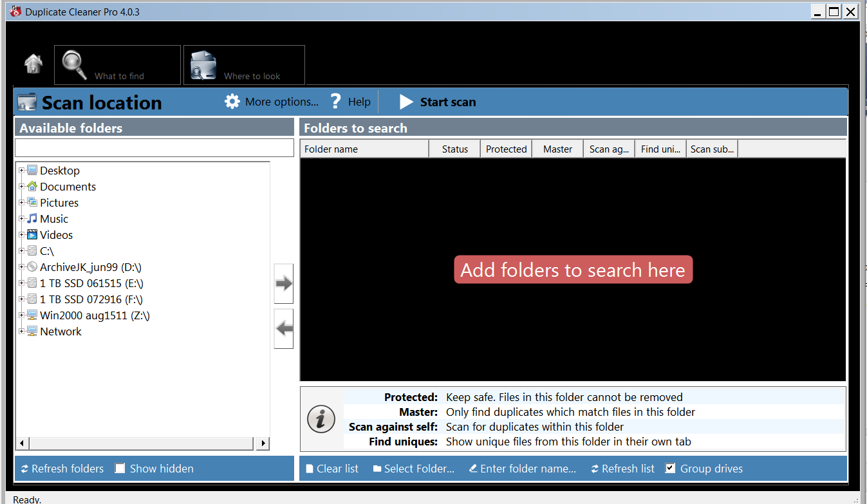Click the Clear list icon
The image size is (867, 504).
tap(310, 469)
